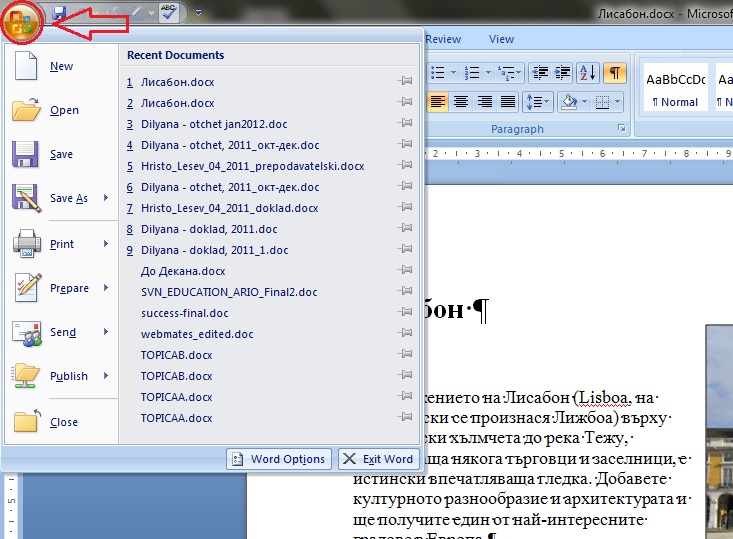The width and height of the screenshot is (733, 539).
Task: Center the paragraph text
Action: (461, 101)
